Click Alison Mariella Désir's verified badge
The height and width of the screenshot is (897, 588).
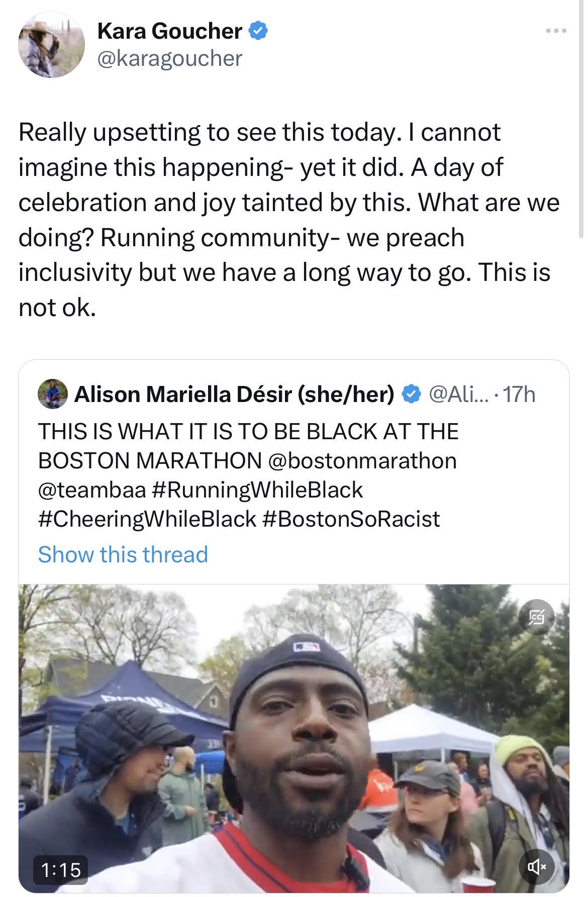pyautogui.click(x=411, y=394)
